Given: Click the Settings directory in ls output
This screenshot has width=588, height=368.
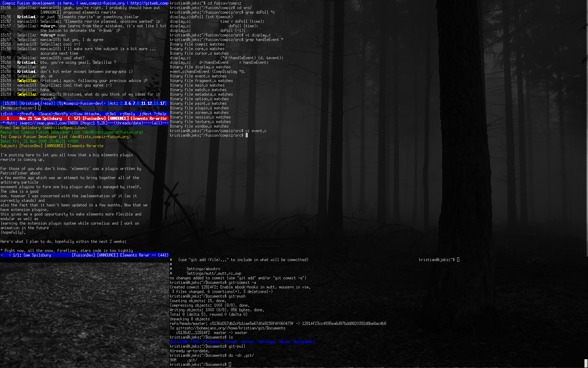Looking at the screenshot, I should 266,342.
